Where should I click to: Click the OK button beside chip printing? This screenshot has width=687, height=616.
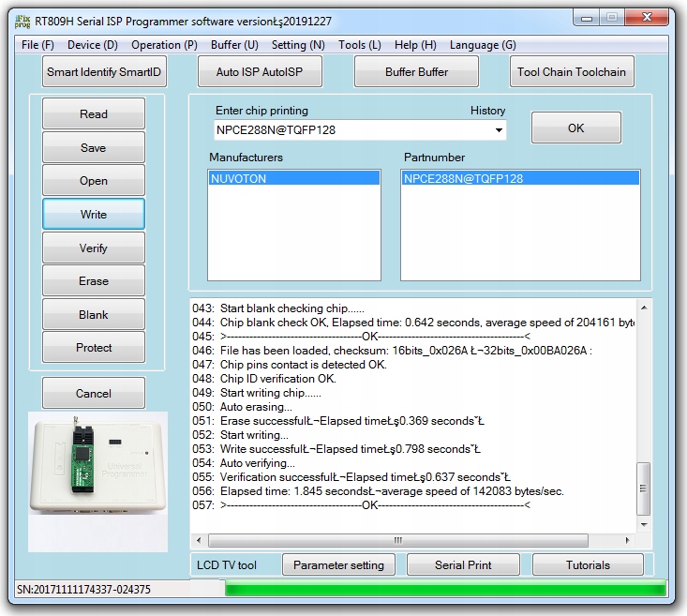pos(575,128)
